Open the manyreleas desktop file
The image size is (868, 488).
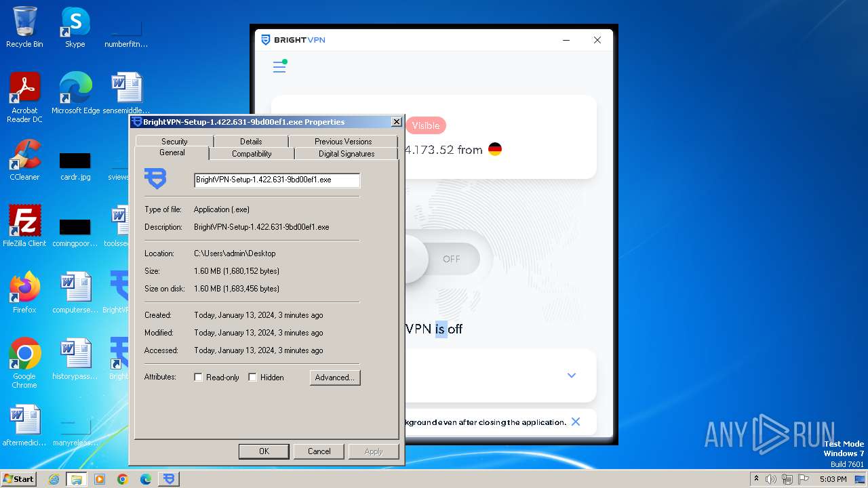coord(75,432)
